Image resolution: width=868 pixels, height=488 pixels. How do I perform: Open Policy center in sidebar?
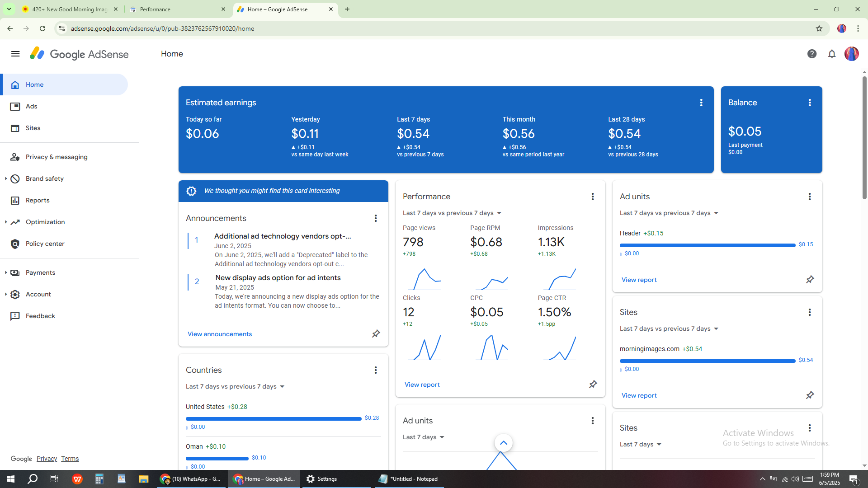coord(64,244)
